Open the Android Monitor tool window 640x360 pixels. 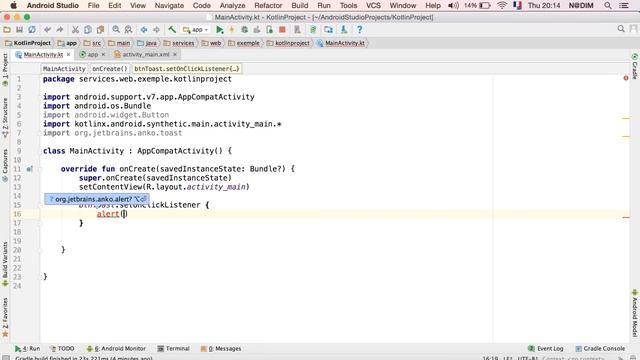point(116,349)
